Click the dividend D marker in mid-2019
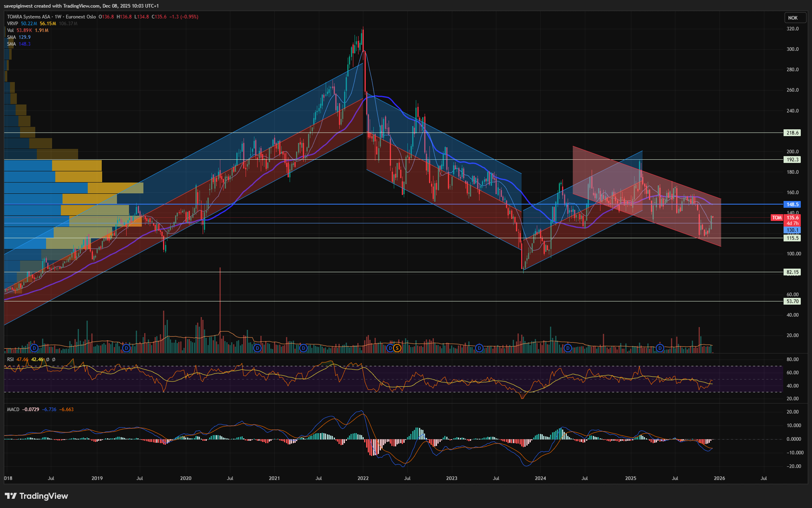 [126, 348]
